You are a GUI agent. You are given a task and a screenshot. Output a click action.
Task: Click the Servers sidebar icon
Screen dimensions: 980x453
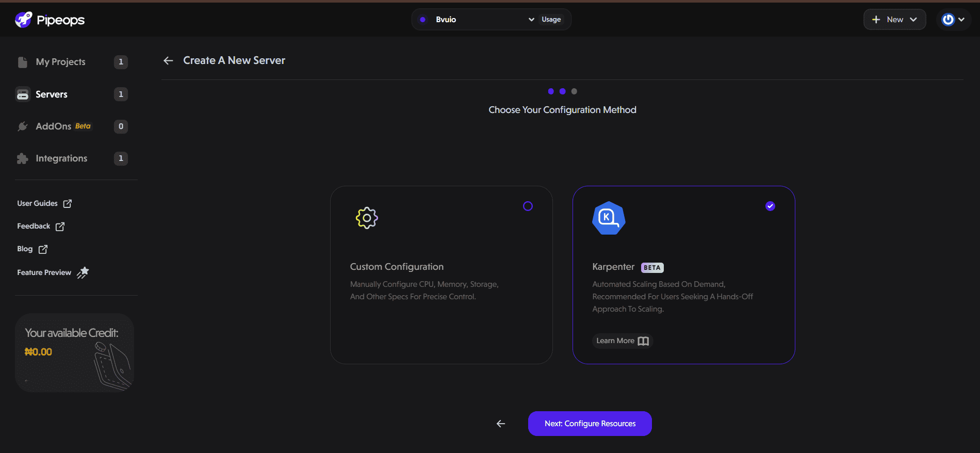pos(23,94)
